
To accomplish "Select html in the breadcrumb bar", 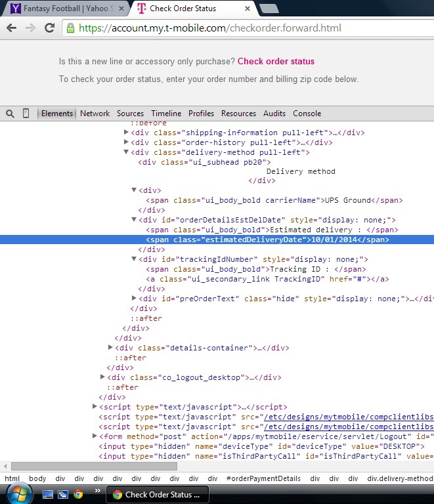I will point(12,478).
